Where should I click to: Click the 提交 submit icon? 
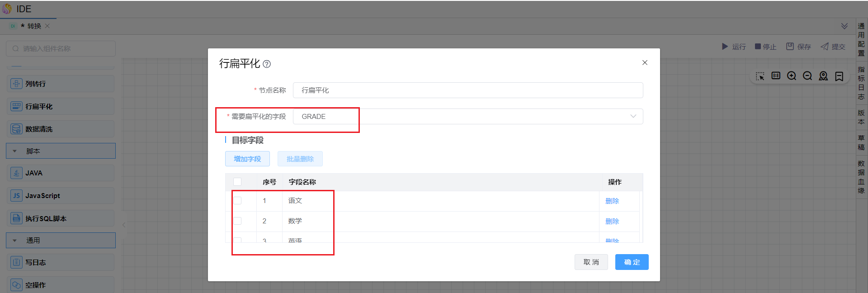825,47
